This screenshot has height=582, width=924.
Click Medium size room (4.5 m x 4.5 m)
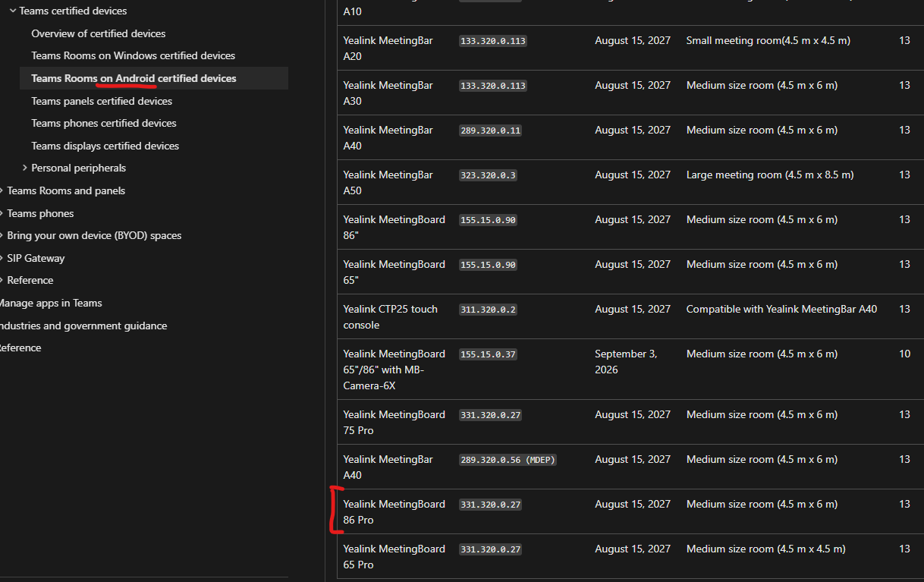point(765,549)
